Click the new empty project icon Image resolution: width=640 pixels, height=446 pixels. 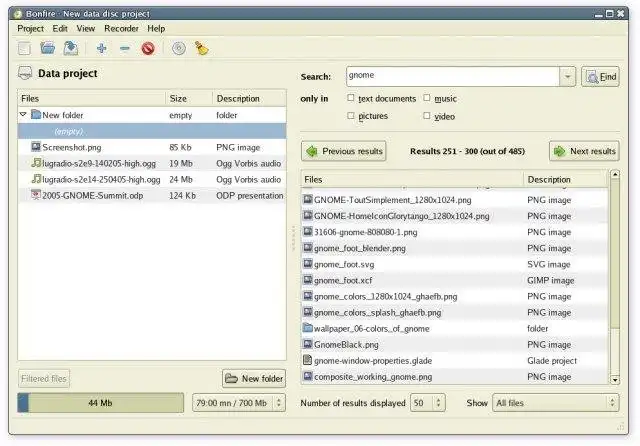point(24,48)
